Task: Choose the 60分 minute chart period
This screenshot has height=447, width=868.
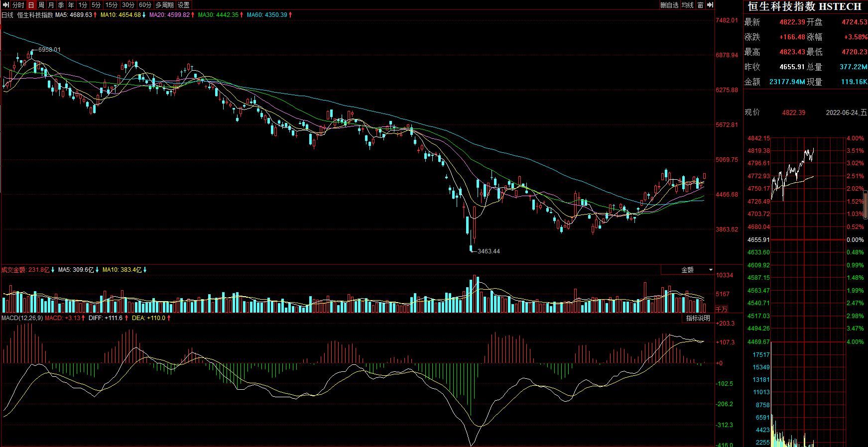Action: tap(145, 5)
